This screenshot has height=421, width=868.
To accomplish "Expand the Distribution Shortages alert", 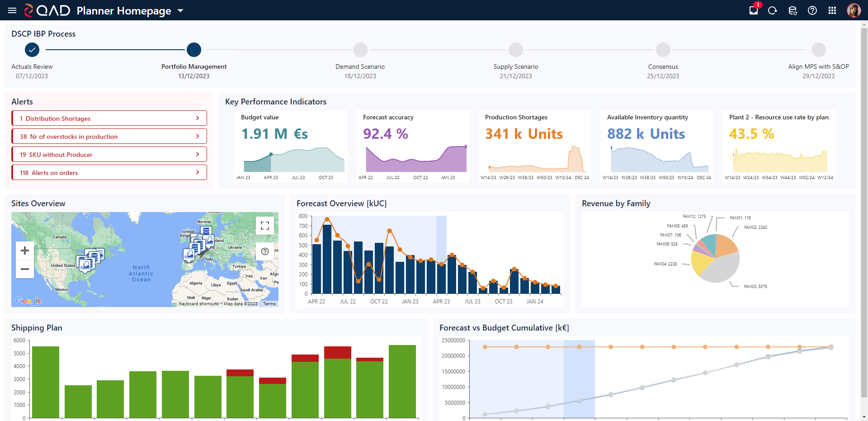I will pos(109,118).
